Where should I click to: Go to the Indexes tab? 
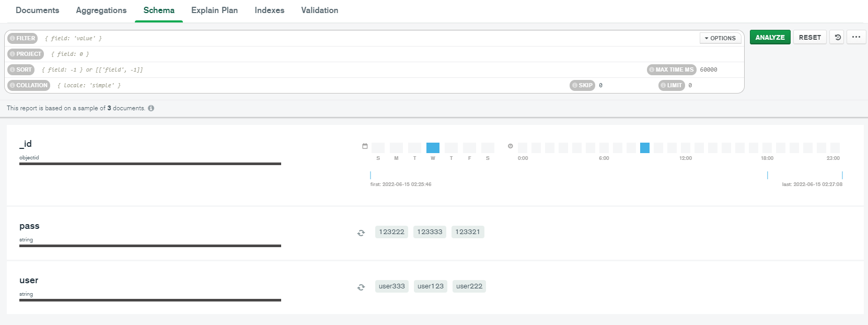(270, 10)
